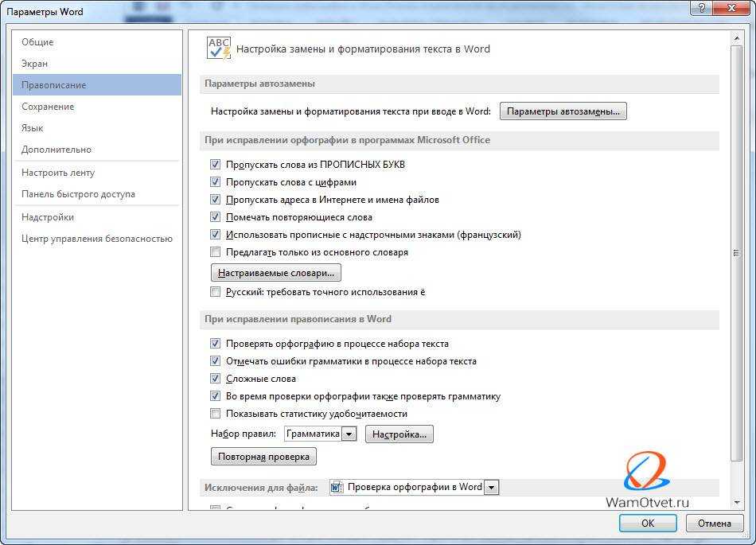
Task: Open Центр управления безопасностью category
Action: pyautogui.click(x=97, y=239)
